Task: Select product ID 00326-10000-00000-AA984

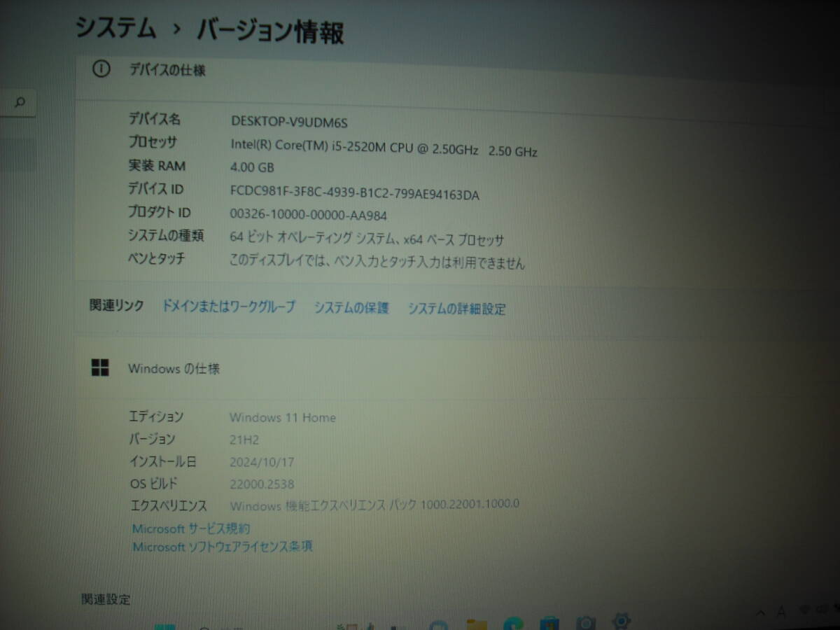Action: tap(309, 215)
